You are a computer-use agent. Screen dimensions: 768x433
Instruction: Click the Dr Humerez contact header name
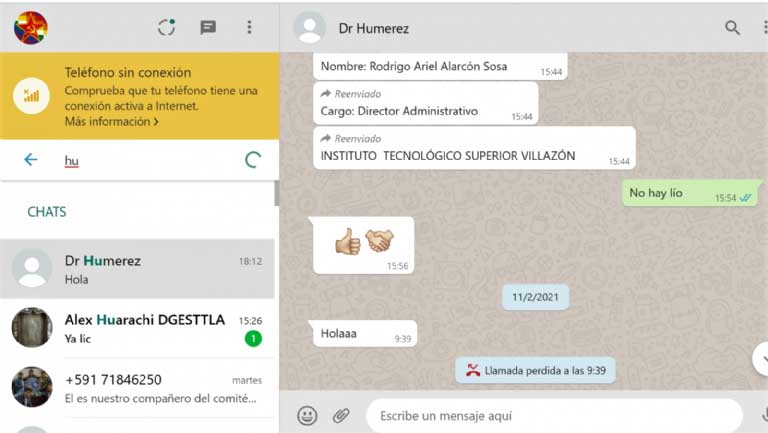coord(373,29)
